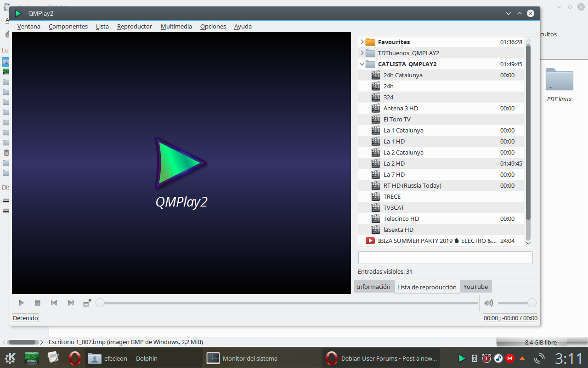Expand the TDTbuenos_QMPLAY2 group arrow
Screen dimensions: 588x368
[x=362, y=53]
